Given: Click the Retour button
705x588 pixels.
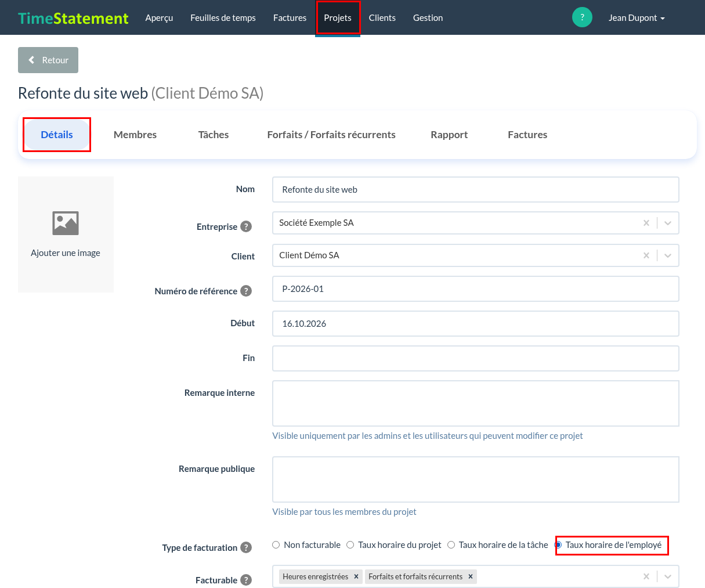Looking at the screenshot, I should point(48,60).
